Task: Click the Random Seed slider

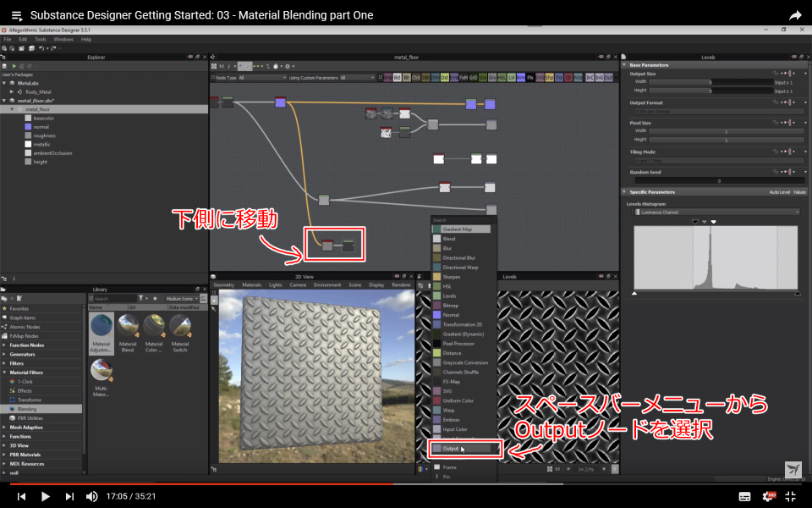Action: pyautogui.click(x=719, y=181)
